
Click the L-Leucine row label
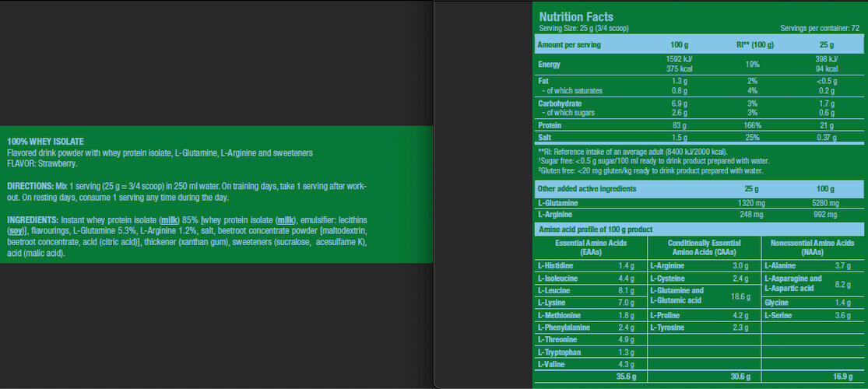pos(553,290)
